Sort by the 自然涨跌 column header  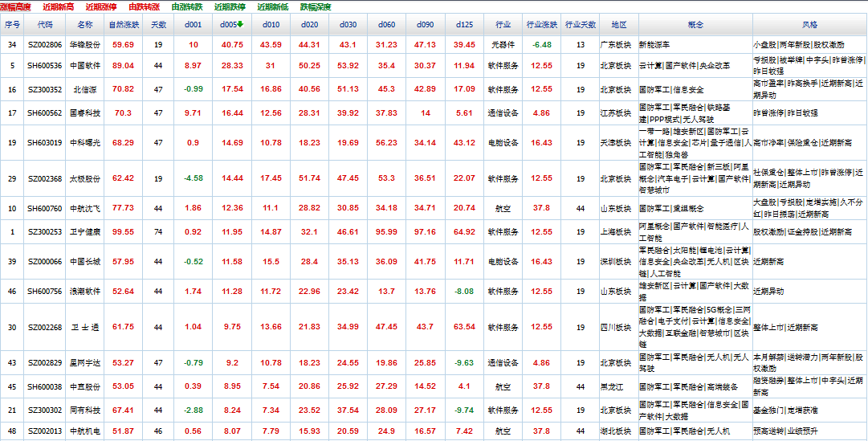[124, 25]
